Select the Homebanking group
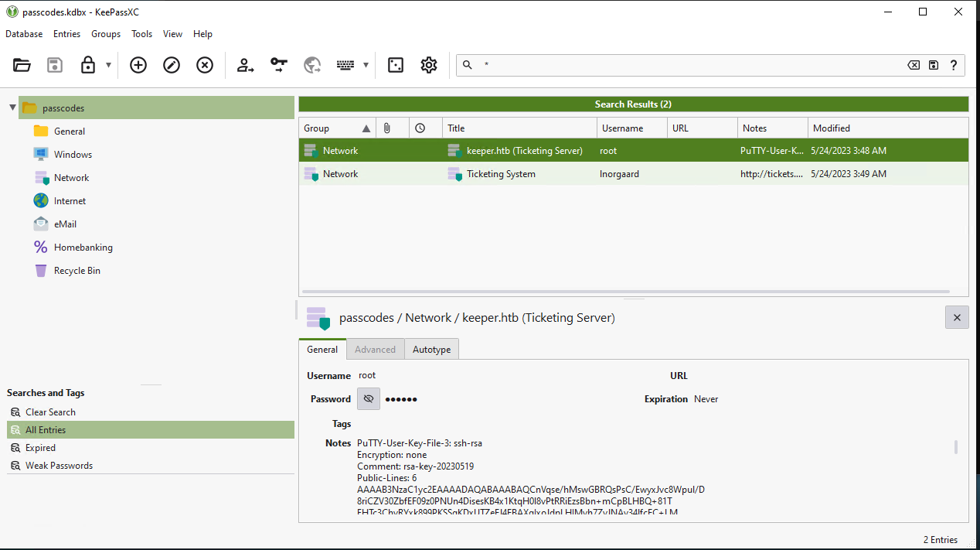This screenshot has height=550, width=980. (x=83, y=248)
